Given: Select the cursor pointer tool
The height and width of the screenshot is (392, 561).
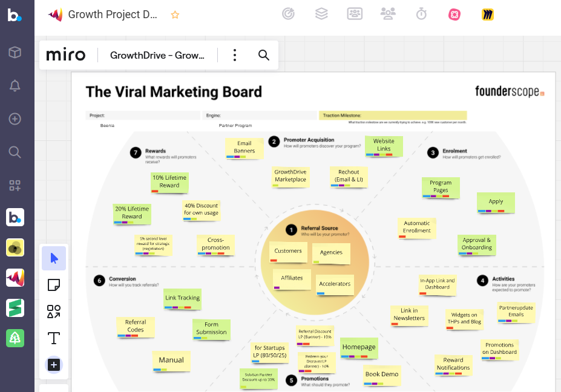Looking at the screenshot, I should coord(54,259).
